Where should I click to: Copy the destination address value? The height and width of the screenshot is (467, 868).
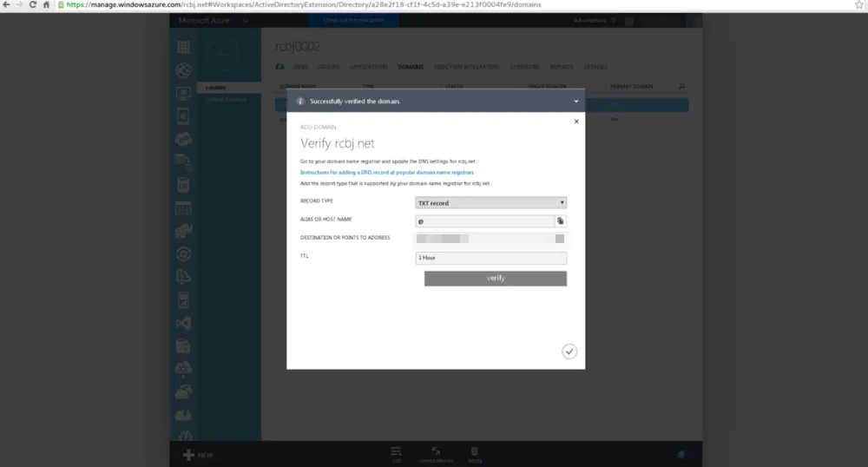coord(560,239)
